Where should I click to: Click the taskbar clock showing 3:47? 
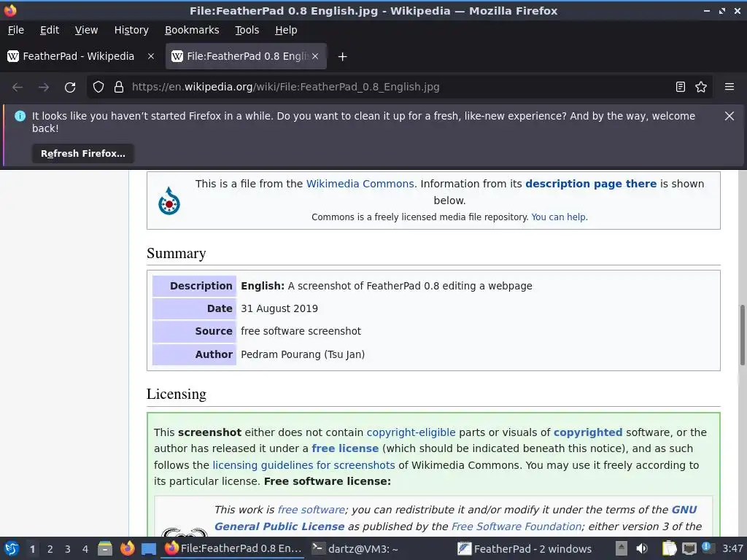pyautogui.click(x=732, y=548)
